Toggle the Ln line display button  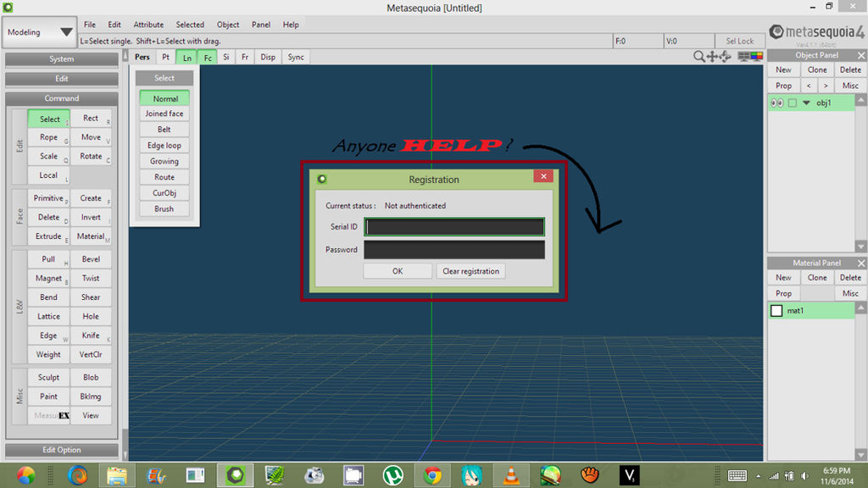point(186,58)
